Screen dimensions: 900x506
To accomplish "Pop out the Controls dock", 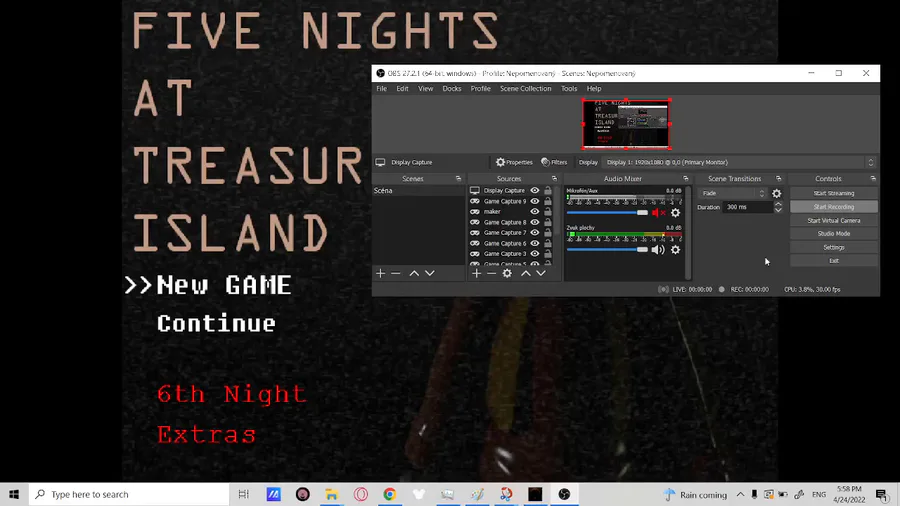I will pos(872,179).
